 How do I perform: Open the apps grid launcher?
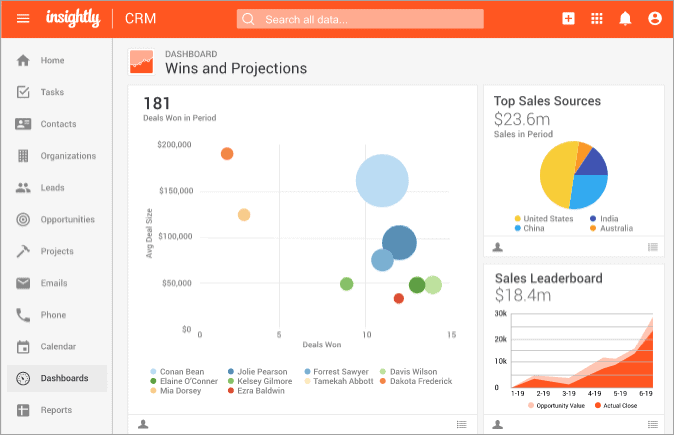pos(597,18)
